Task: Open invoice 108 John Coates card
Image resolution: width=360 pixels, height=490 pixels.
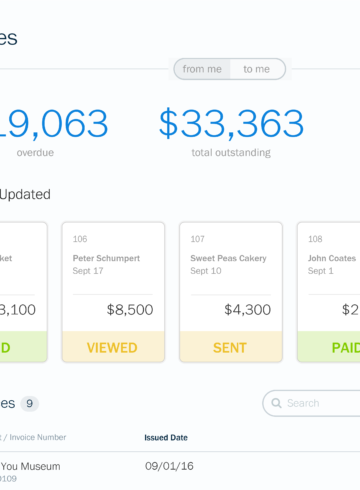Action: tap(329, 292)
